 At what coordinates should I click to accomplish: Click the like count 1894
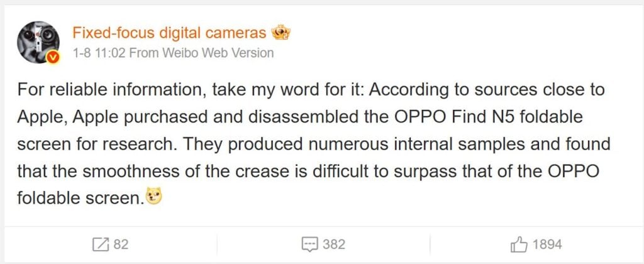pyautogui.click(x=547, y=244)
